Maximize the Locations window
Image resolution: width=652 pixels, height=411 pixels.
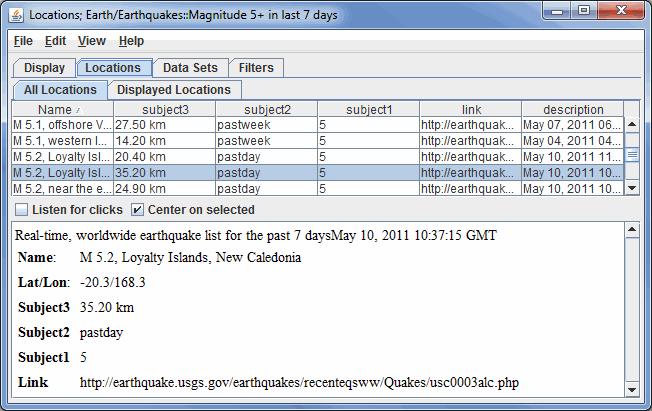point(584,12)
